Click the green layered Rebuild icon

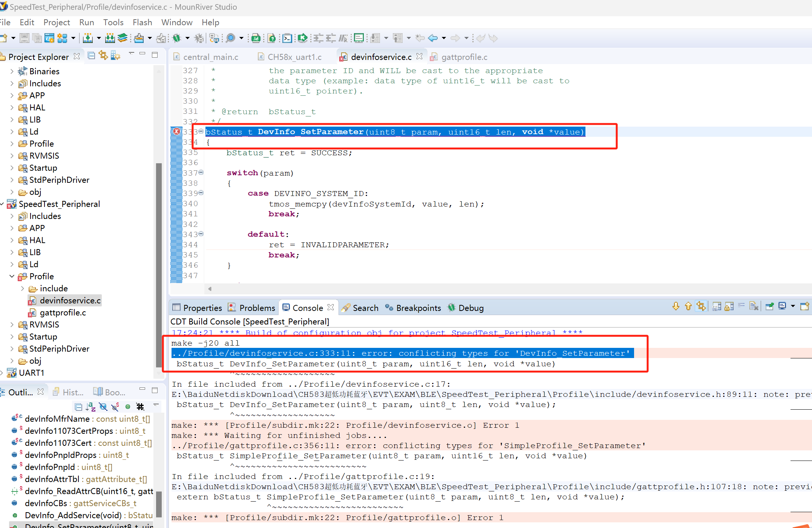point(123,38)
